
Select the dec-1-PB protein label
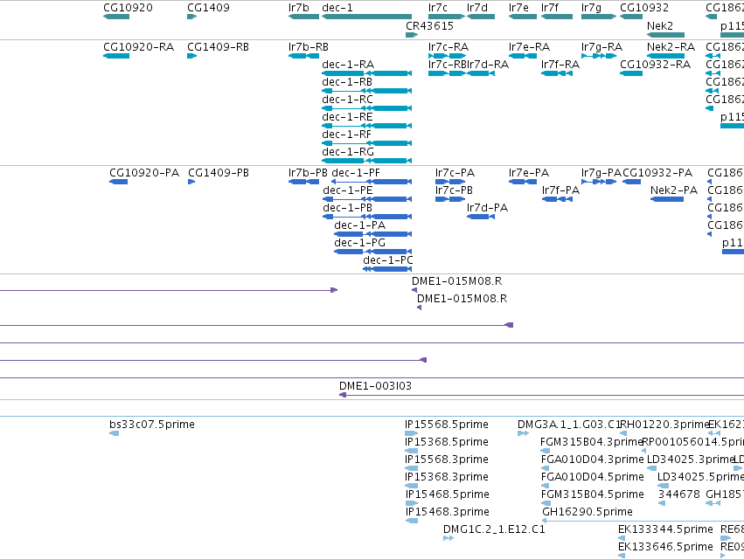pyautogui.click(x=348, y=208)
